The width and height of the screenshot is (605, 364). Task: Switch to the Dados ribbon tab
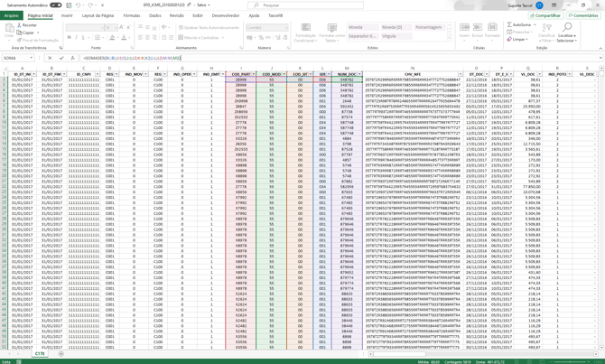pyautogui.click(x=155, y=15)
